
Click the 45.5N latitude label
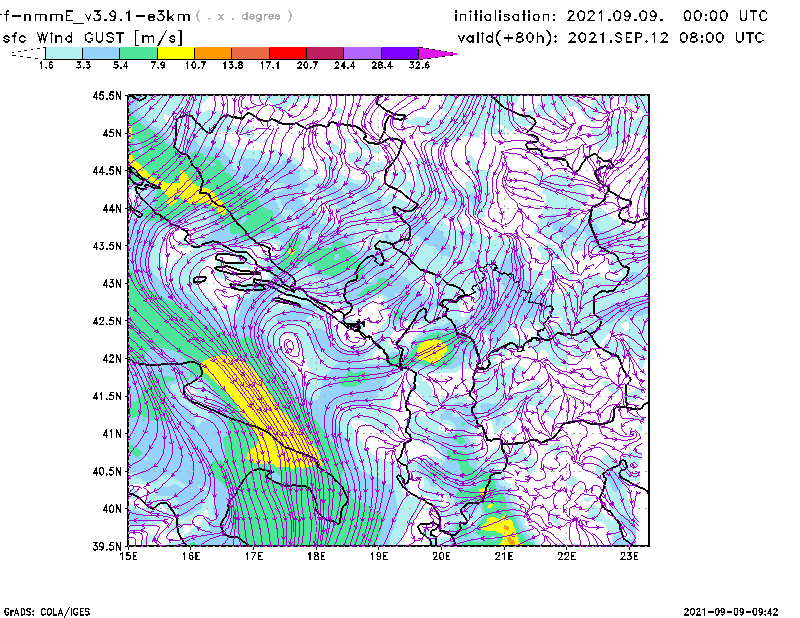click(107, 95)
